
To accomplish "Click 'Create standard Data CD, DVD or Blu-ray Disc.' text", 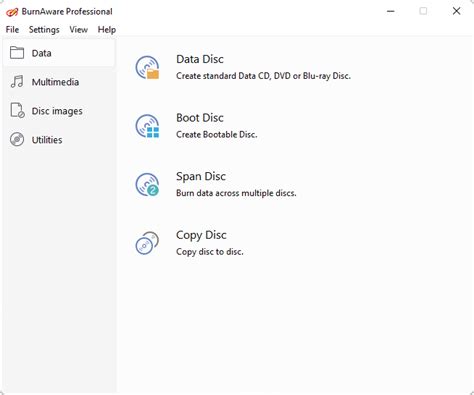I will pyautogui.click(x=263, y=76).
